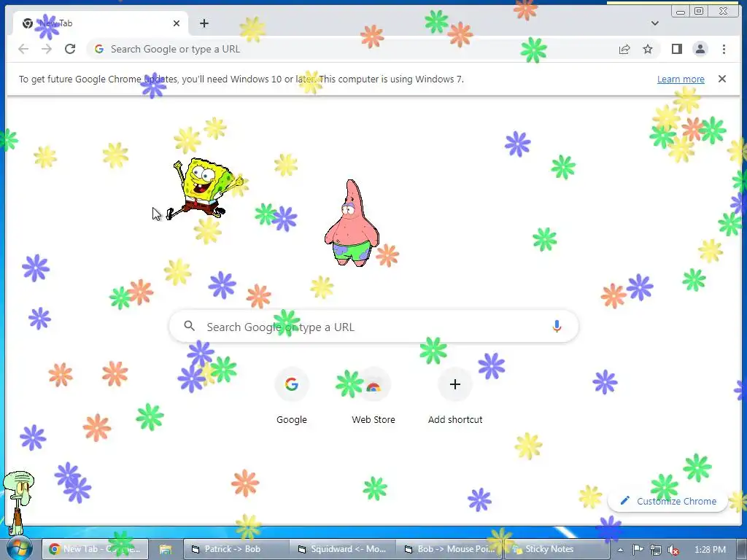Open the Chrome profile avatar
Viewport: 747px width, 560px height.
click(700, 49)
